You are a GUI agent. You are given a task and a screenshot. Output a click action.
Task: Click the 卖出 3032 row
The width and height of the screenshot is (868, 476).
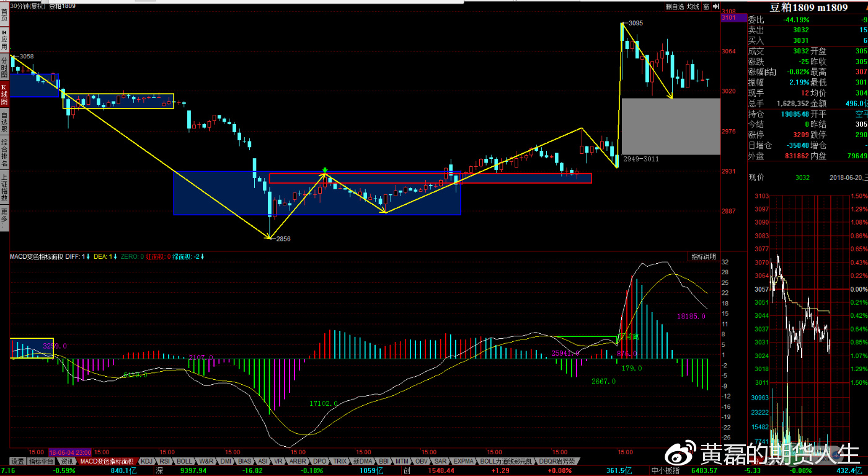coord(807,30)
